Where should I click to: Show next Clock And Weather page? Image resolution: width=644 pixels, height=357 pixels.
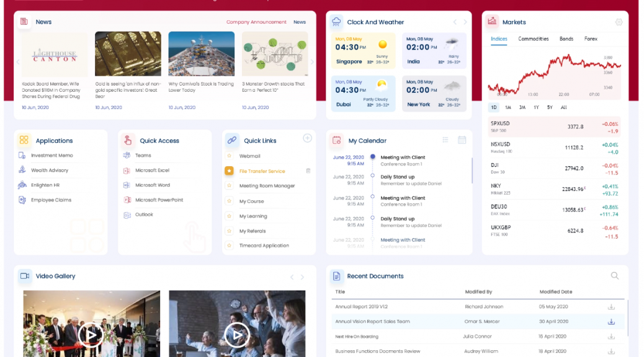pos(465,22)
